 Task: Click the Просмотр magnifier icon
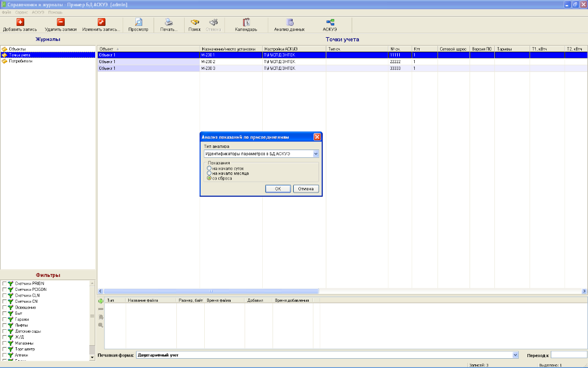tap(139, 22)
